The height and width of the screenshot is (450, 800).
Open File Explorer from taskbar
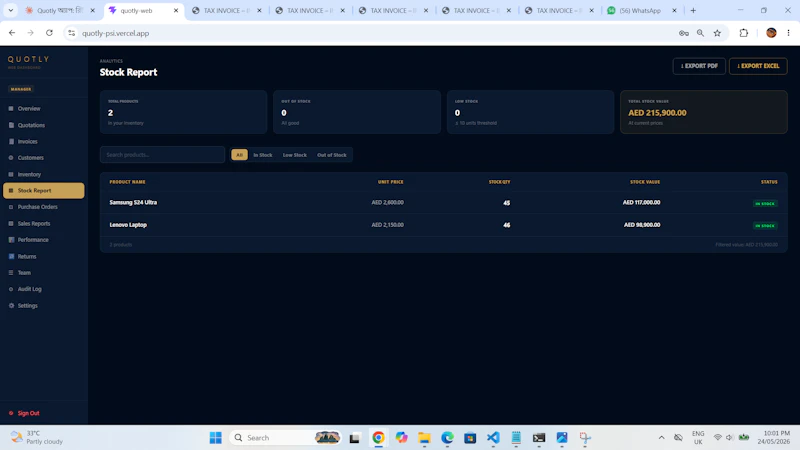tap(424, 438)
